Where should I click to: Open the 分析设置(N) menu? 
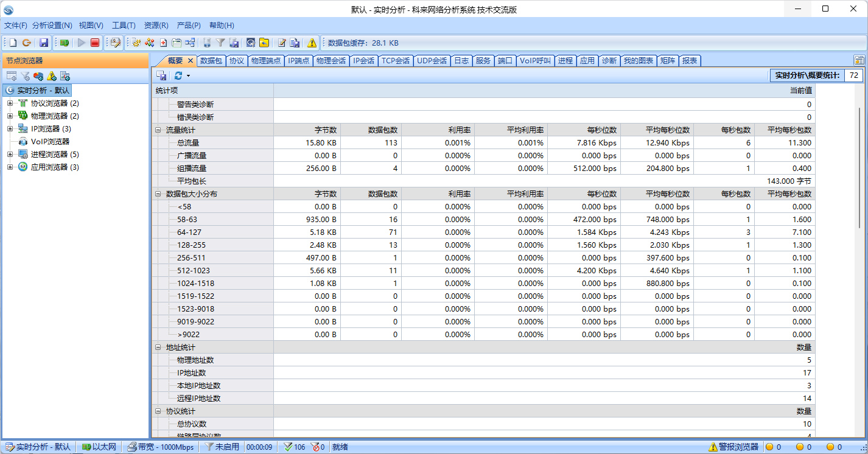[52, 26]
